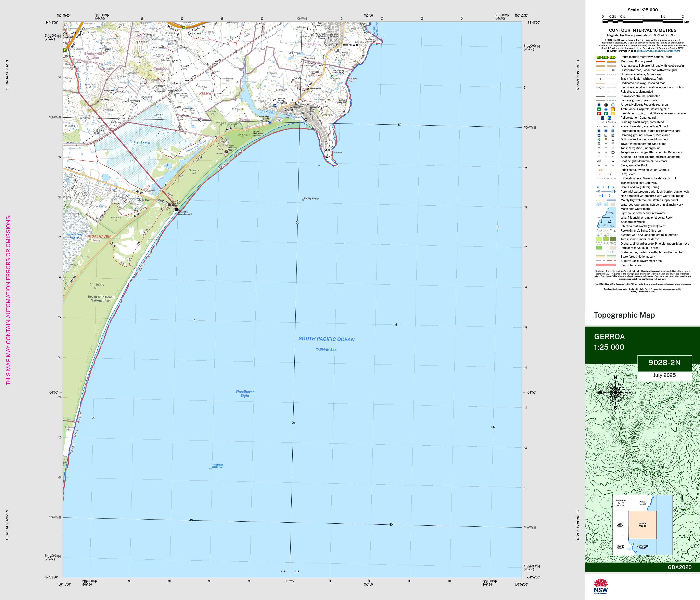This screenshot has height=600, width=700.
Task: Click the compass rose graphic
Action: 615,392
